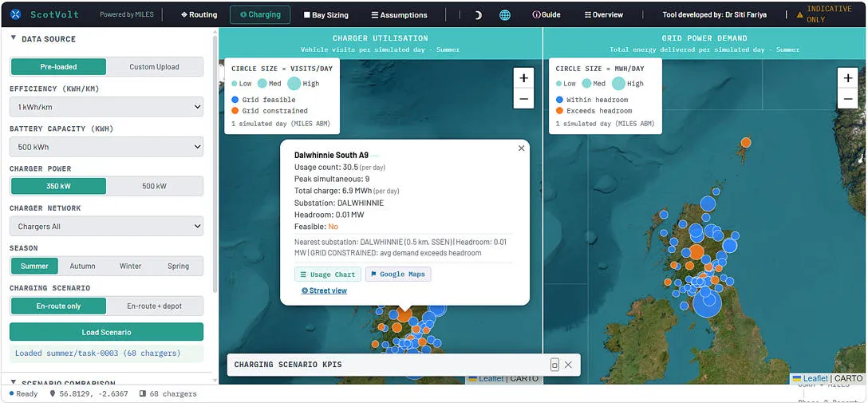
Task: Select Autumn season
Action: tap(82, 266)
